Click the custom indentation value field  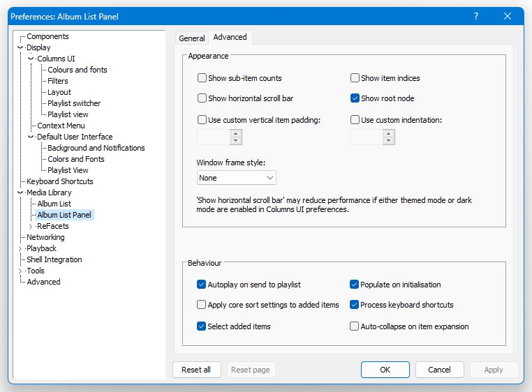coord(366,137)
